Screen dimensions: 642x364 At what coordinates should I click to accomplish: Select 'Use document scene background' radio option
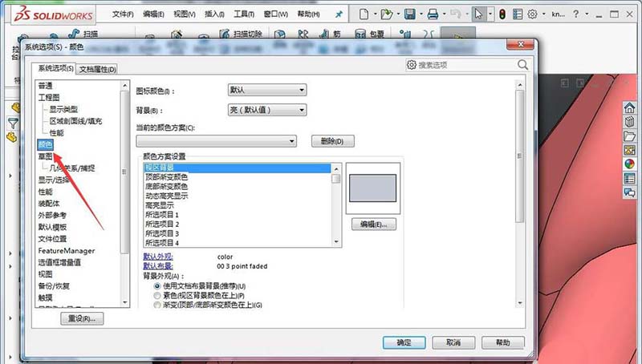pyautogui.click(x=156, y=286)
